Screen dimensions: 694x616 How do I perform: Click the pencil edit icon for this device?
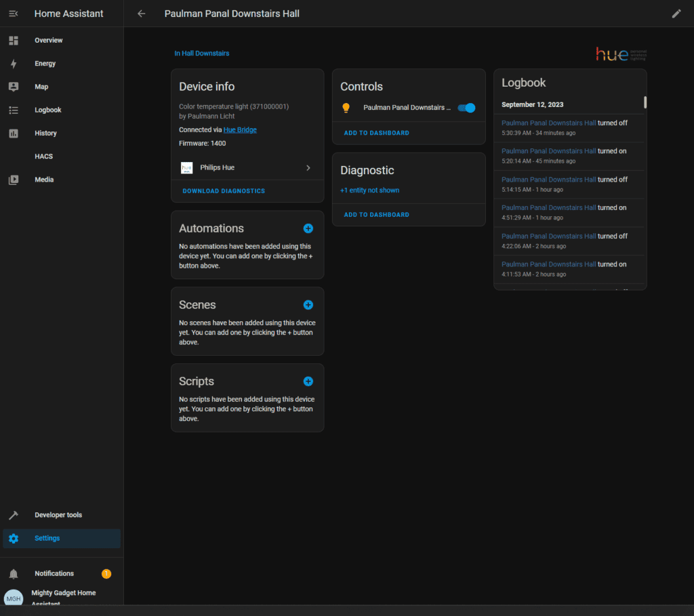(x=676, y=14)
